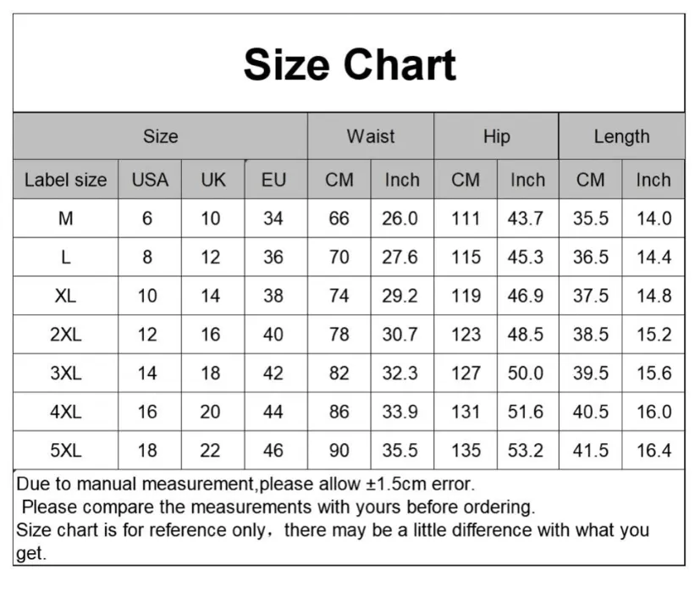
Task: Select the 2XL label size cell
Action: click(x=66, y=335)
